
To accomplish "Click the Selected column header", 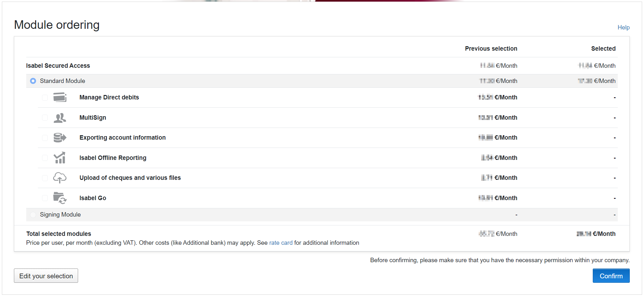I will point(603,48).
